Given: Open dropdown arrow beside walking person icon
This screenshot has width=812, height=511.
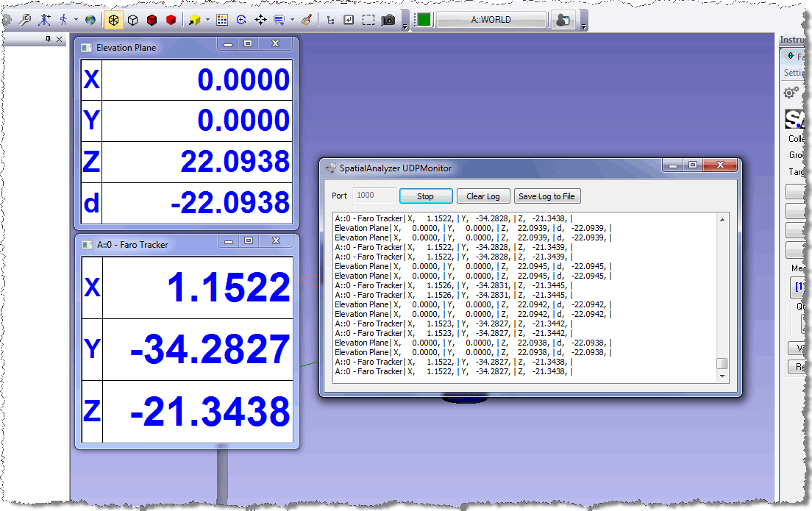Looking at the screenshot, I should (x=76, y=20).
